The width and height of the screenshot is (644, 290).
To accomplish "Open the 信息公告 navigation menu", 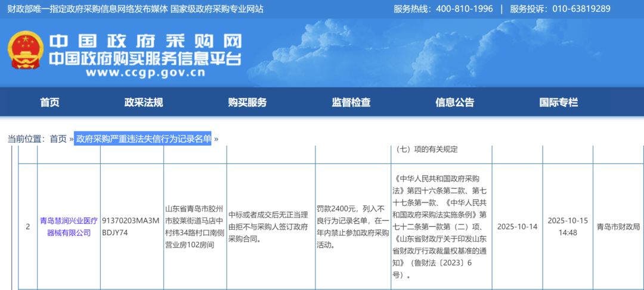I will pos(454,102).
